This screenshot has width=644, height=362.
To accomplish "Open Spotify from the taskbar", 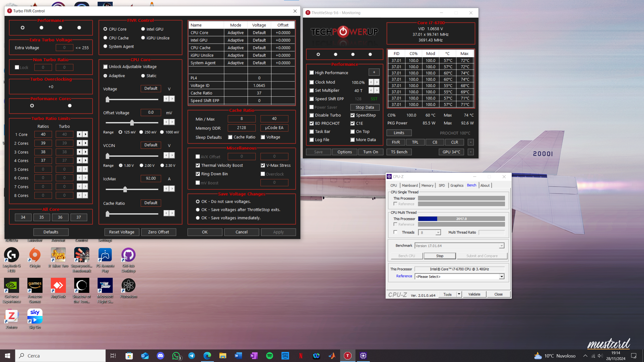I will 270,356.
